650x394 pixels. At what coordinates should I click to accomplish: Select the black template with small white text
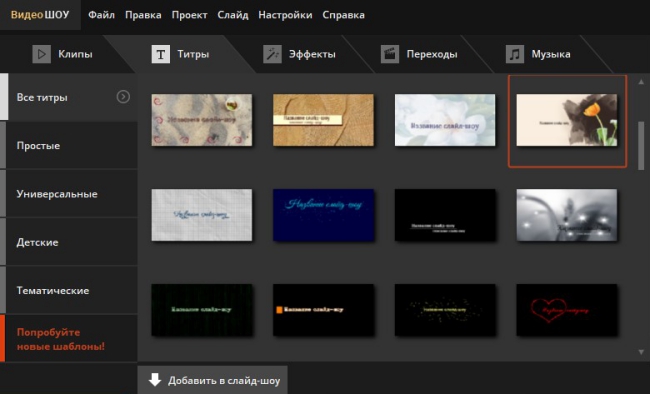tap(445, 215)
